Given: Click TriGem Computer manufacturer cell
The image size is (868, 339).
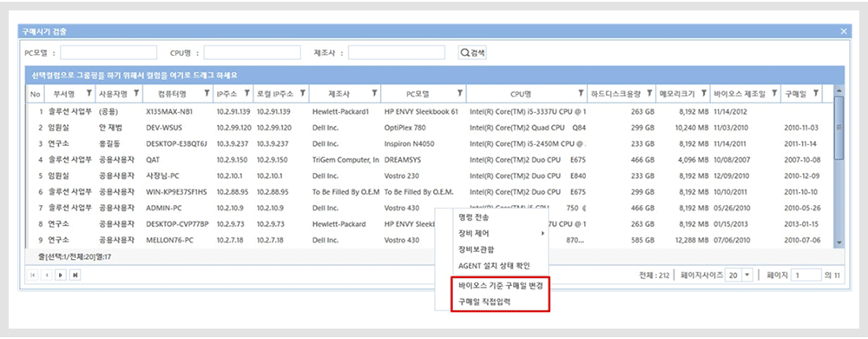Looking at the screenshot, I should pos(345,160).
